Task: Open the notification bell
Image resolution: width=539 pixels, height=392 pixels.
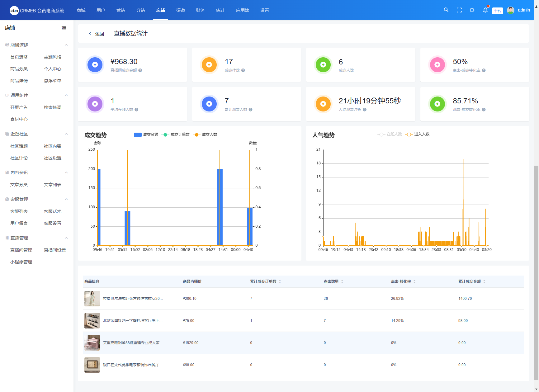Action: pos(485,10)
